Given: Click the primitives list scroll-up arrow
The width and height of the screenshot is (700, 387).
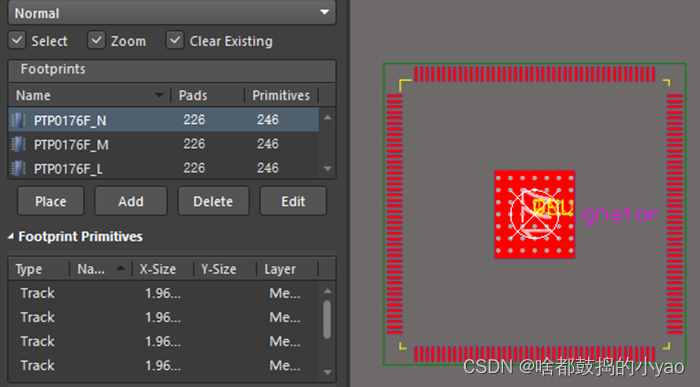Looking at the screenshot, I should coord(328,291).
